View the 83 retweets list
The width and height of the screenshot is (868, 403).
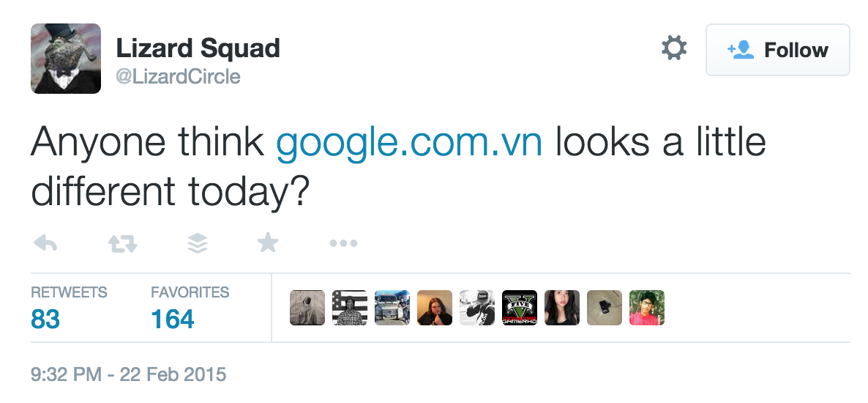45,319
